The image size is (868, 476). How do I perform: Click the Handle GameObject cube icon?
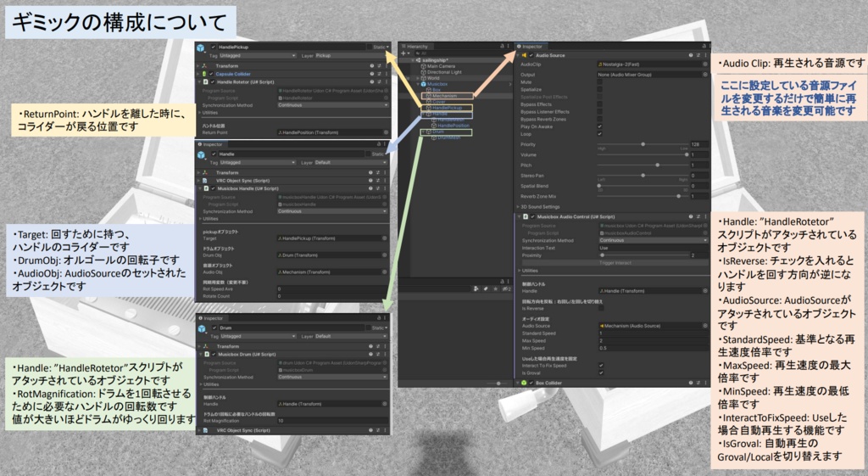point(201,156)
